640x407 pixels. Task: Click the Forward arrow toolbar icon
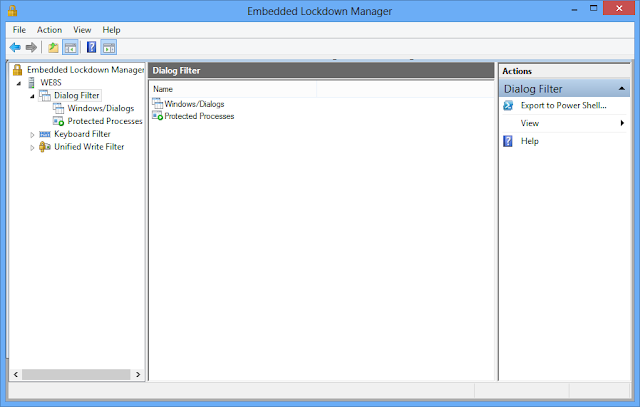click(x=31, y=47)
